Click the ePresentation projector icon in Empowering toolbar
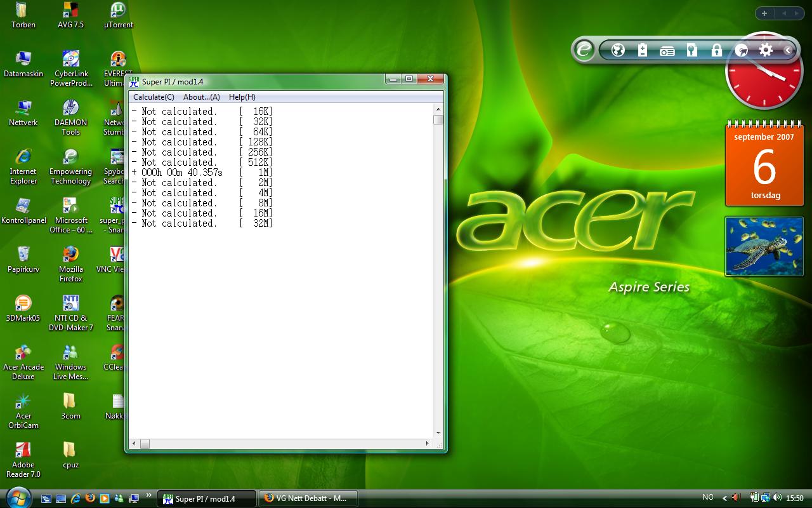 [667, 51]
